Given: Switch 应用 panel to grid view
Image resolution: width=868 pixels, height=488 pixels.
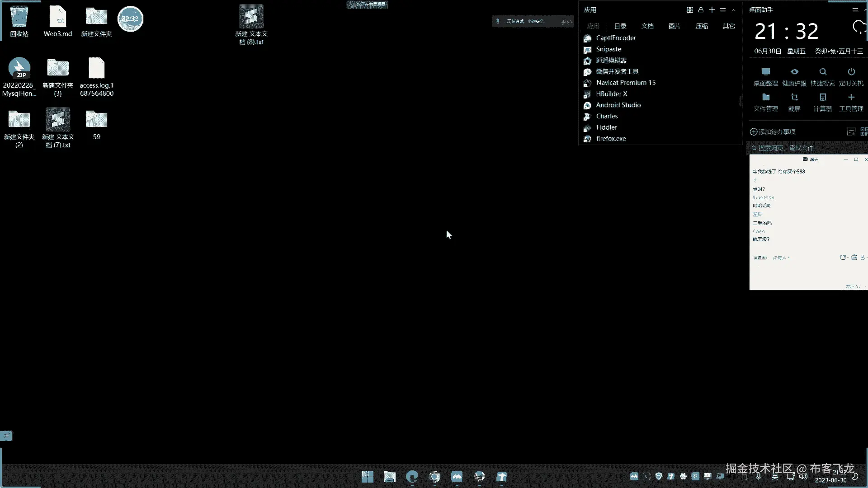Looking at the screenshot, I should coord(690,10).
